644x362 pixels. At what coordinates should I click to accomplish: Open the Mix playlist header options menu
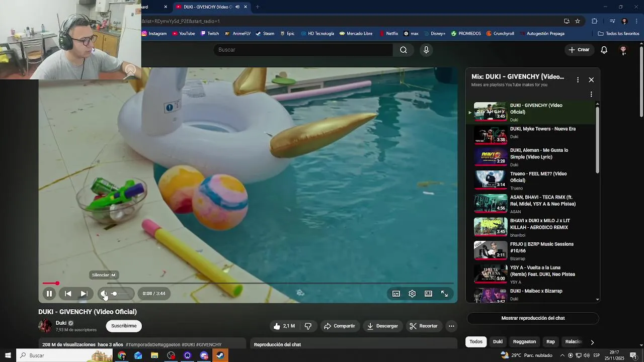[x=578, y=80]
